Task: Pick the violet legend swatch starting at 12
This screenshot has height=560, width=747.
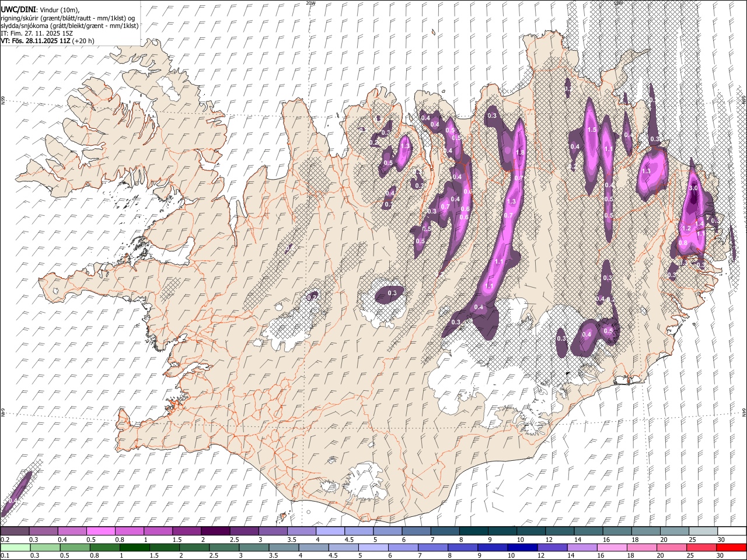Action: pyautogui.click(x=551, y=548)
